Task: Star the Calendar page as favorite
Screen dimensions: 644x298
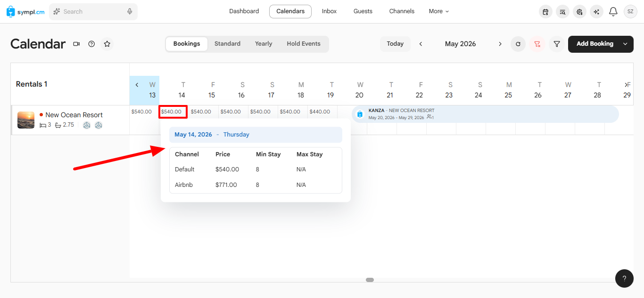Action: (x=107, y=44)
